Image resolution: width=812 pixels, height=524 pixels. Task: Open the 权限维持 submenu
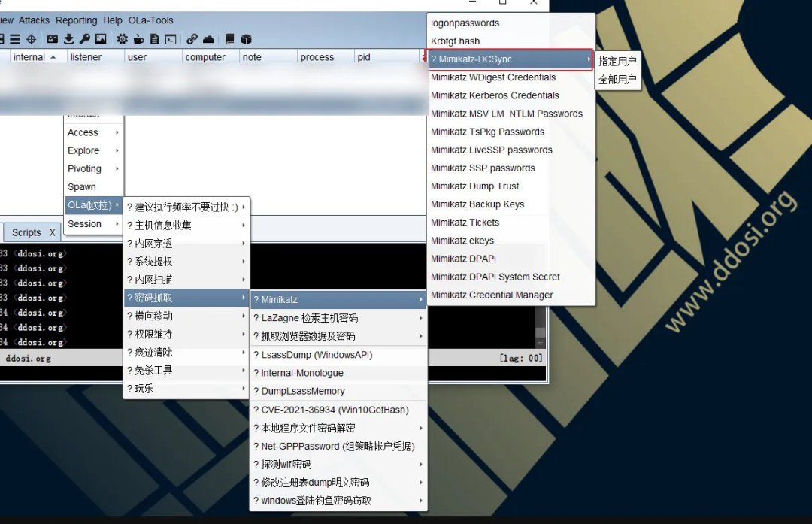pos(186,334)
